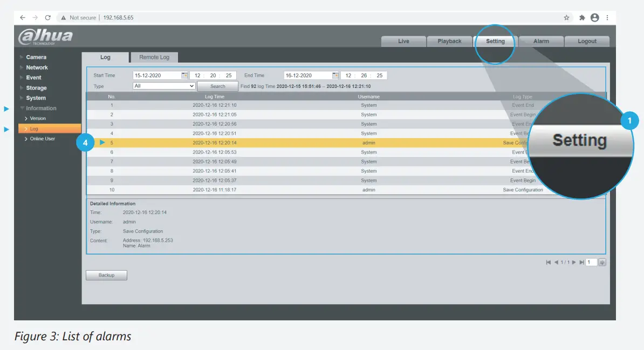Select log row 2020-12-16 12:05:41
The image size is (644, 350).
click(346, 171)
